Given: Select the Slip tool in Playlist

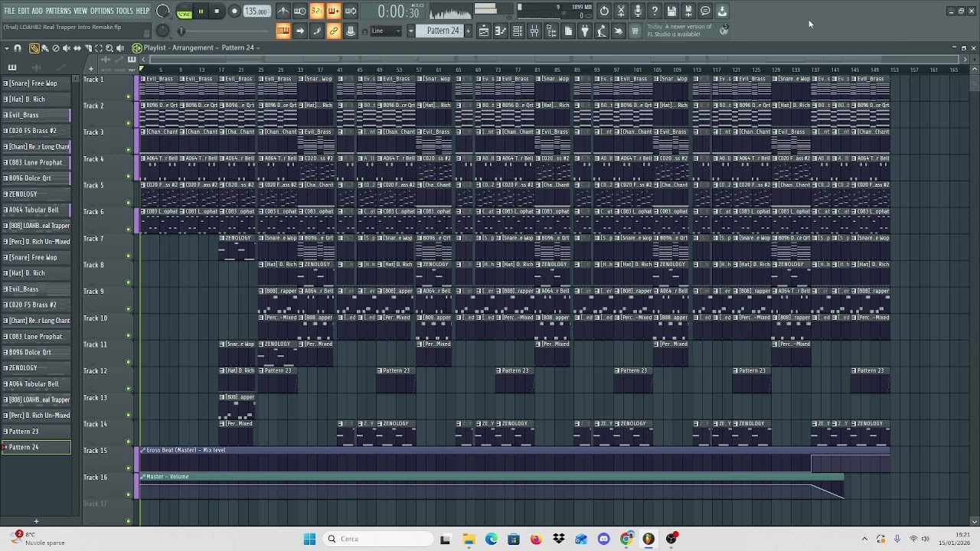Looking at the screenshot, I should pos(77,48).
